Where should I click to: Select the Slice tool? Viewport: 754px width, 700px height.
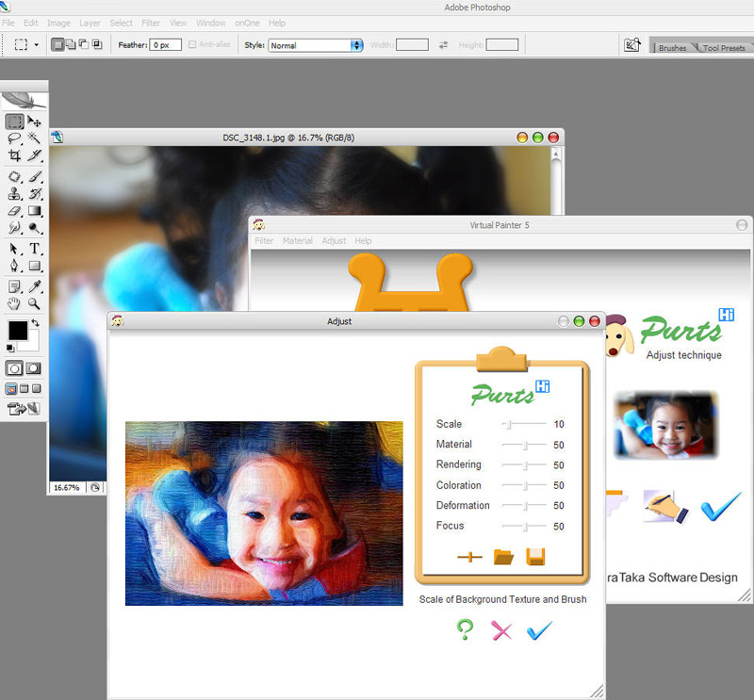point(34,155)
